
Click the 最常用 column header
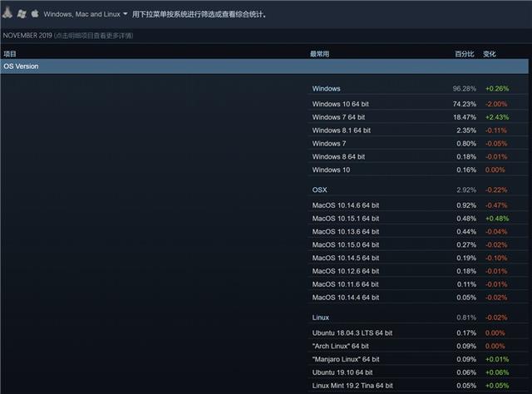click(319, 54)
